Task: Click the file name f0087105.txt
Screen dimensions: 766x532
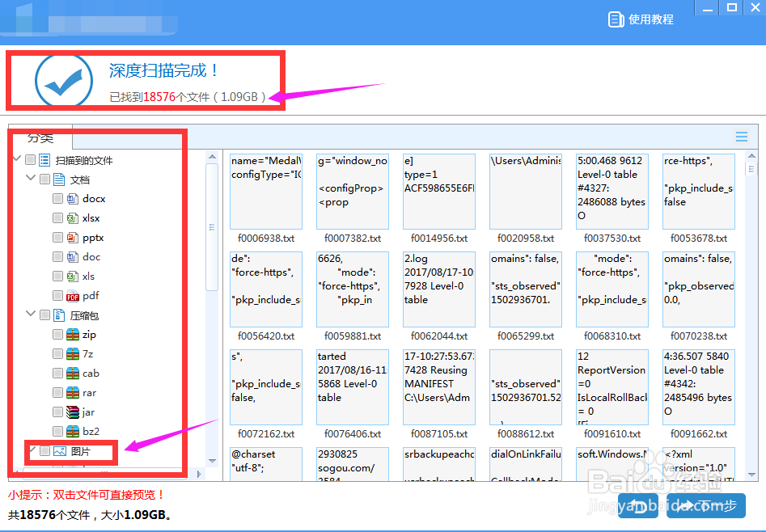Action: 439,434
